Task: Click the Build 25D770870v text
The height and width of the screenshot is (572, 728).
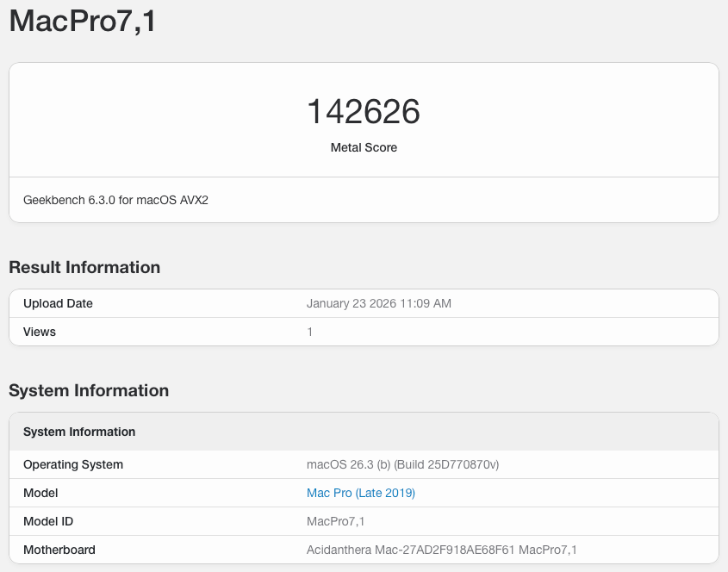Action: (x=451, y=464)
